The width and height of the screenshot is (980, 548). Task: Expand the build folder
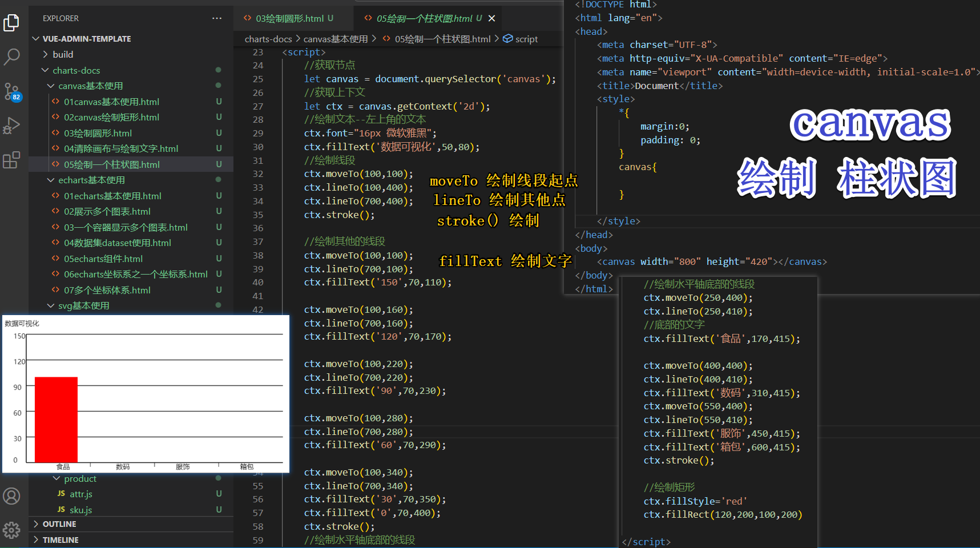coord(63,54)
